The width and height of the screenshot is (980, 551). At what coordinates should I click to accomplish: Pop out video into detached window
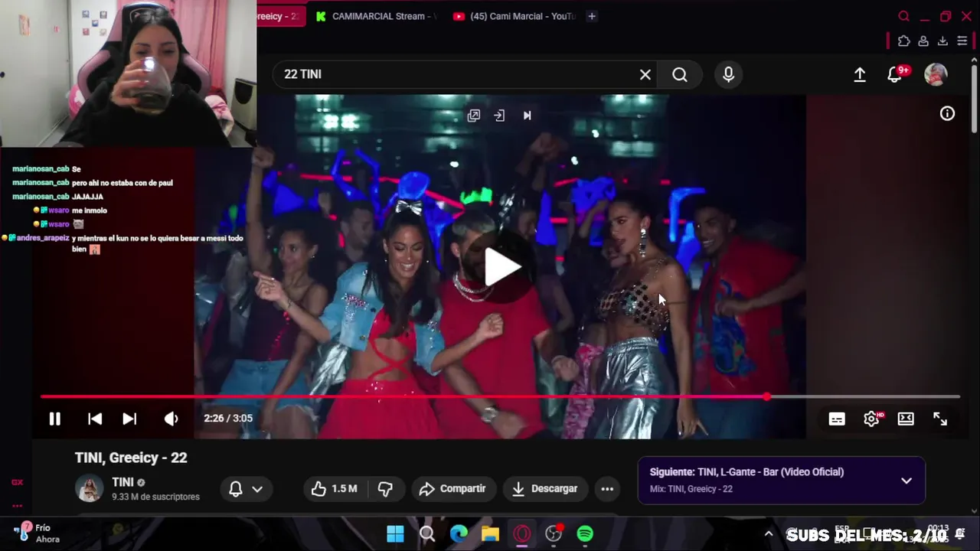(474, 116)
